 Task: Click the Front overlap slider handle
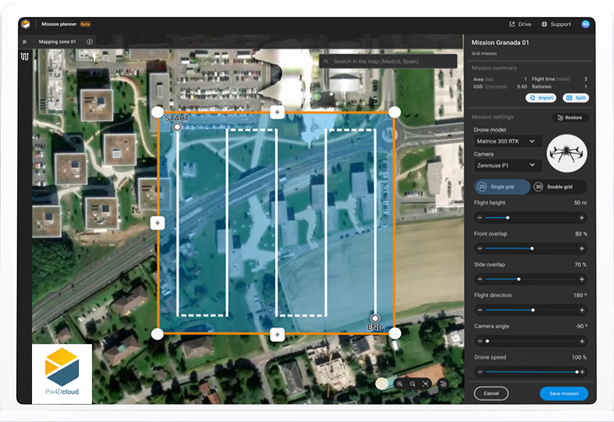point(532,249)
